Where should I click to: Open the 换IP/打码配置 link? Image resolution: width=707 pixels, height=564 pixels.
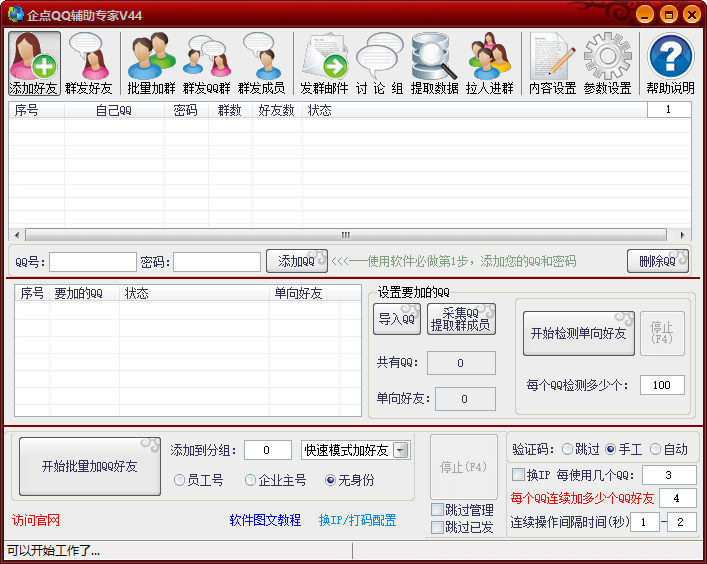[358, 520]
